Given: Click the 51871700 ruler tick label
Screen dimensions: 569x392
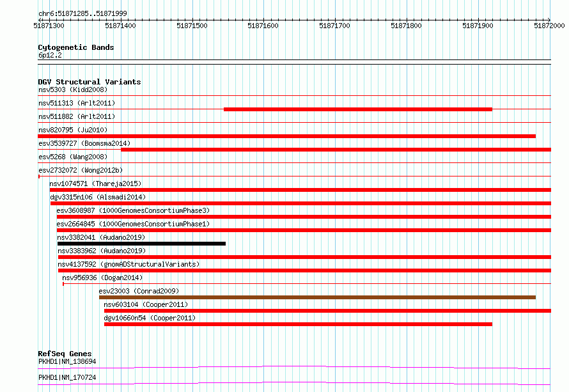Looking at the screenshot, I should tap(334, 26).
